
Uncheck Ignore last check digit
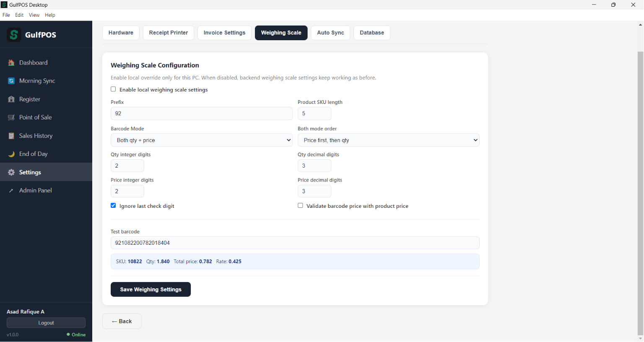click(x=113, y=206)
